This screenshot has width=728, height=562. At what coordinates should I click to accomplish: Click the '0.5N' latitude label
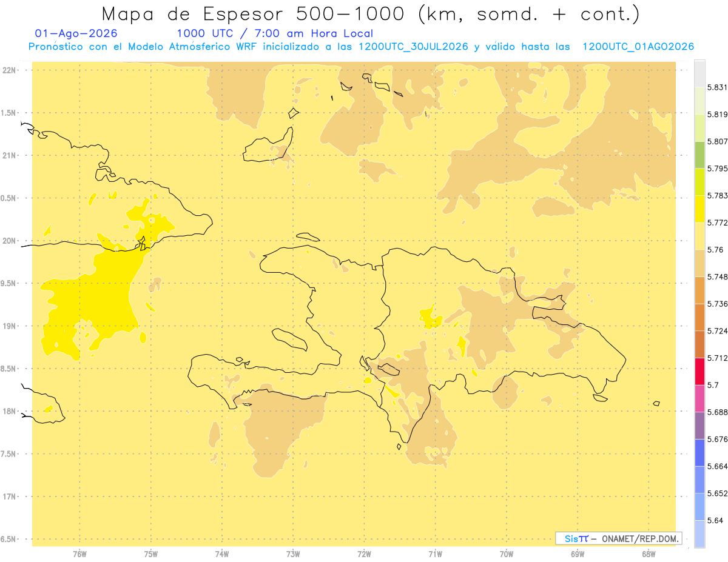point(8,198)
